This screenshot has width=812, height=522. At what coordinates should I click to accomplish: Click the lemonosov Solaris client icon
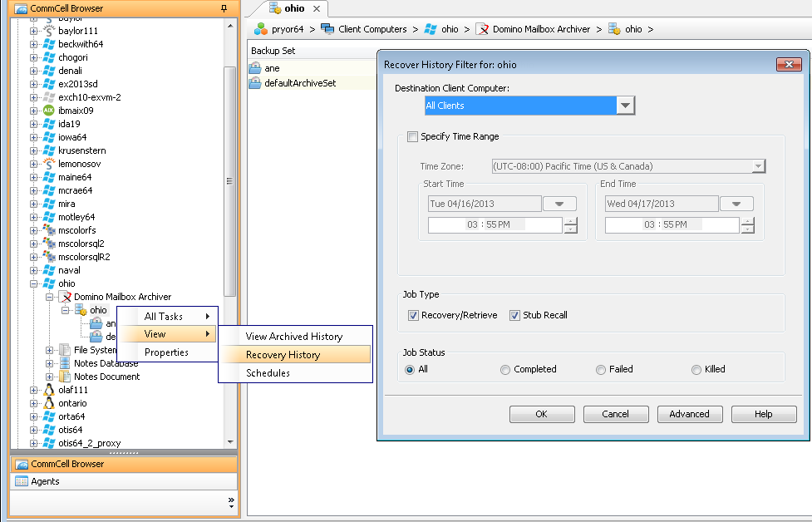click(x=49, y=164)
